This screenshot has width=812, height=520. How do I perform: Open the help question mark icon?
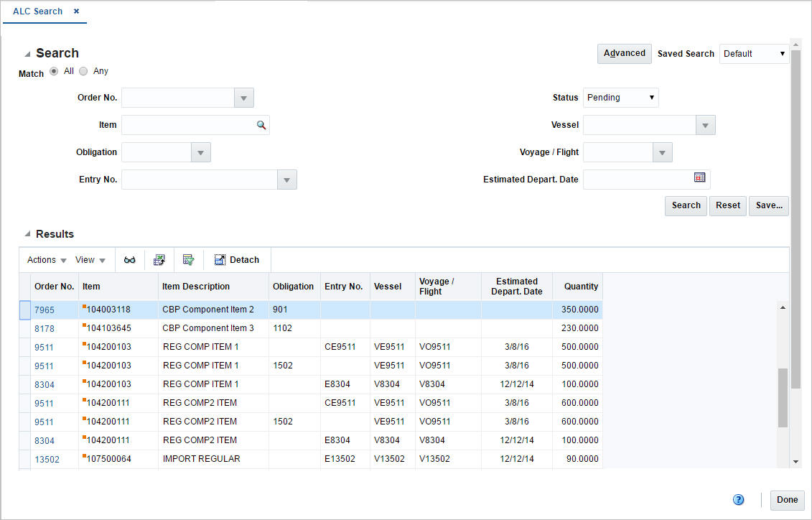738,499
